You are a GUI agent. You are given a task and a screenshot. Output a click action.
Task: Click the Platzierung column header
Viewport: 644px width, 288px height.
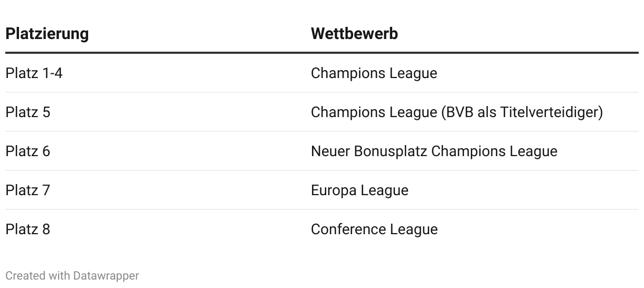click(x=47, y=34)
